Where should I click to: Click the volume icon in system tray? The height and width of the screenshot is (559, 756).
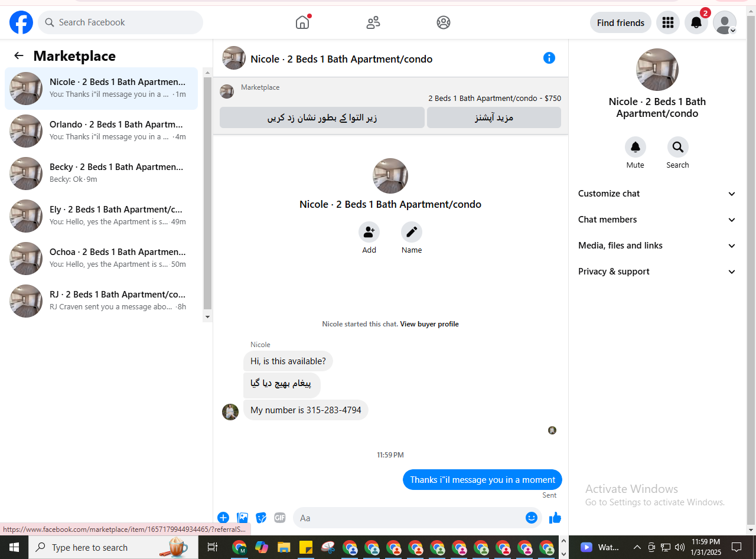pyautogui.click(x=680, y=547)
